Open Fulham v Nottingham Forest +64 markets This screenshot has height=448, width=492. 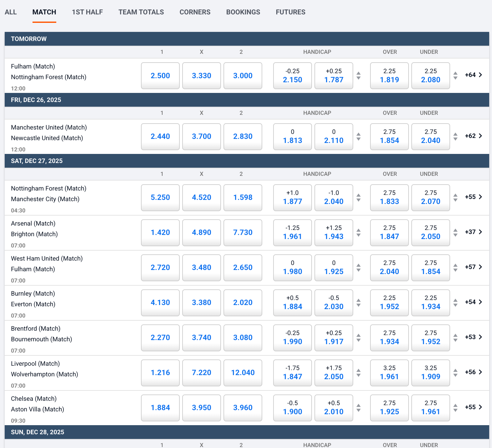tap(474, 75)
